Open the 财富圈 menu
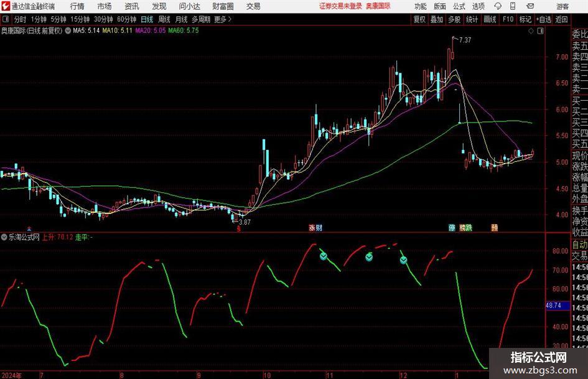The image size is (588, 379). tap(223, 6)
